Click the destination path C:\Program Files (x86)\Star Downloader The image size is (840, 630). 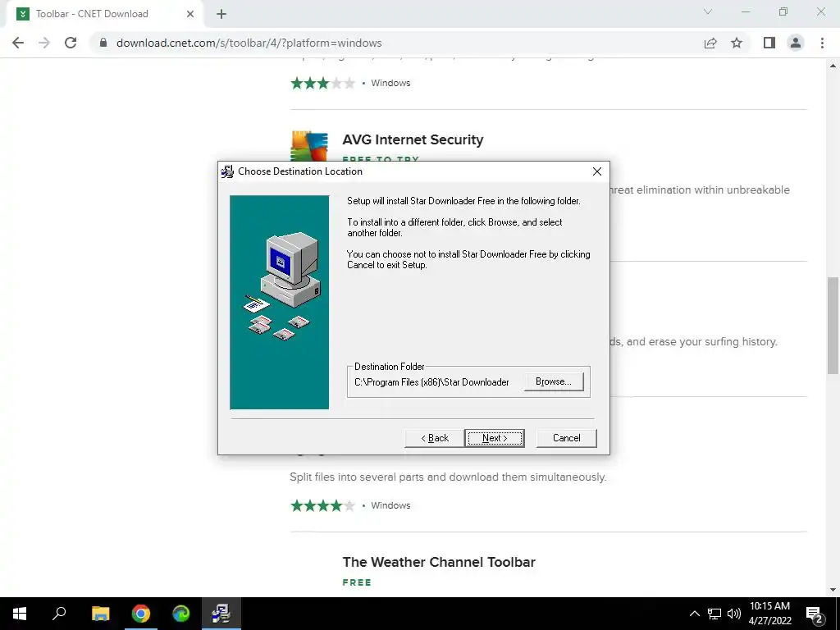pyautogui.click(x=431, y=382)
